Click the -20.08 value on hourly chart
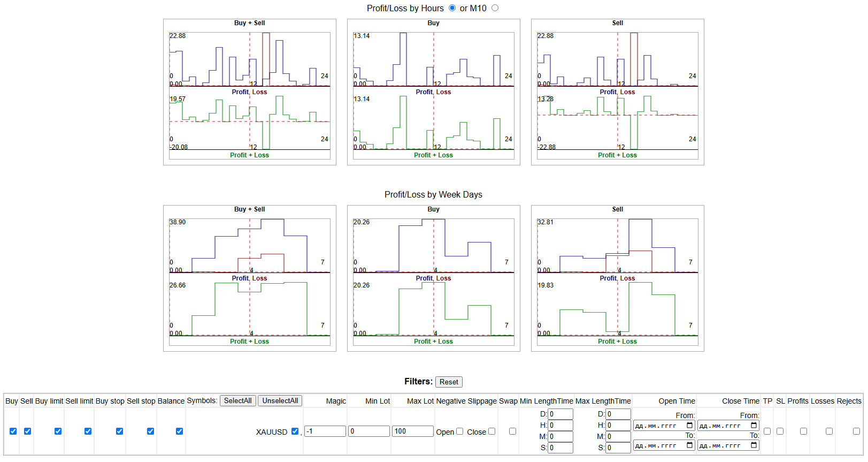 (179, 147)
